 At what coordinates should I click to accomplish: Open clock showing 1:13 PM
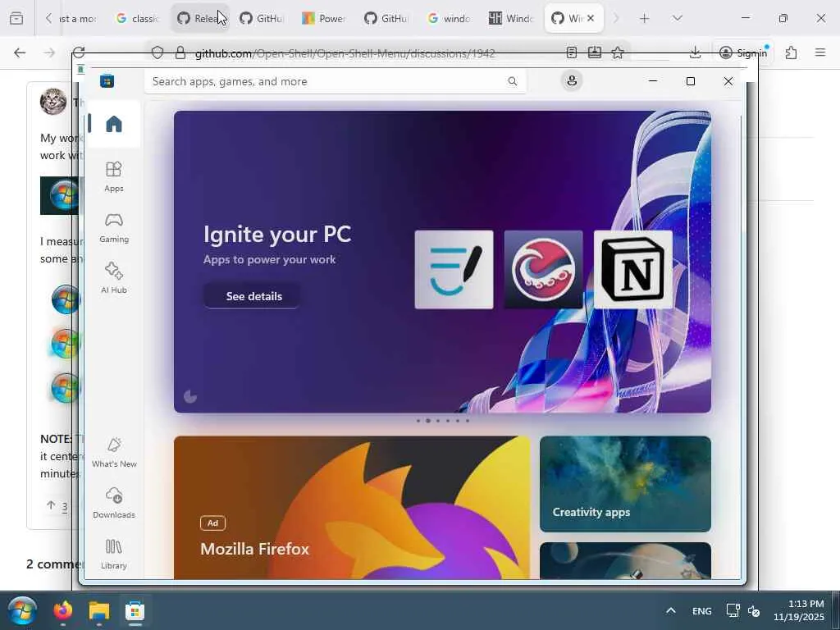[799, 610]
